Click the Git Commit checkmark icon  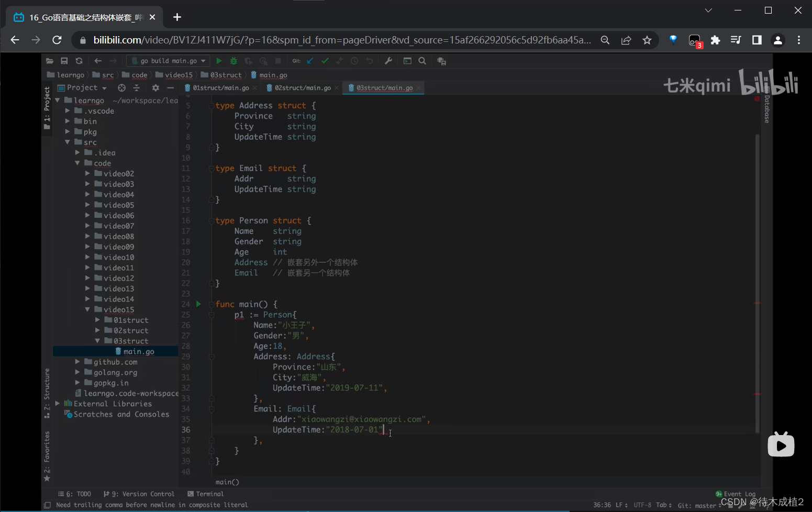point(325,61)
